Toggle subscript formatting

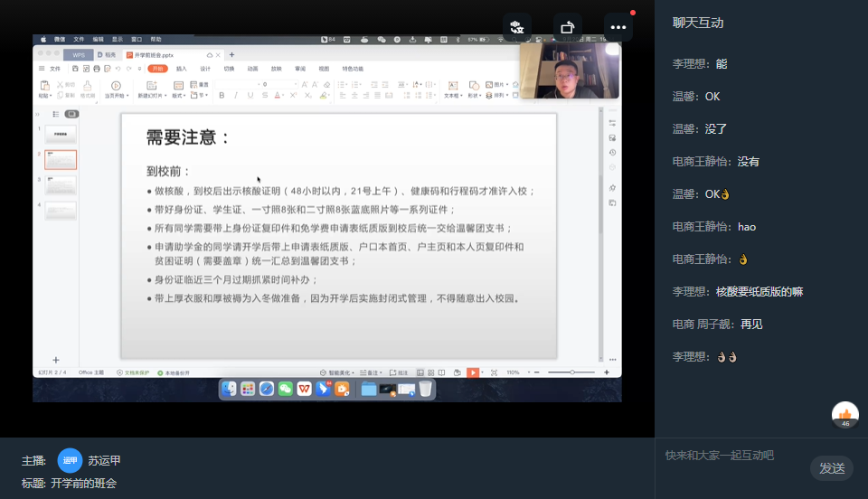[x=307, y=95]
